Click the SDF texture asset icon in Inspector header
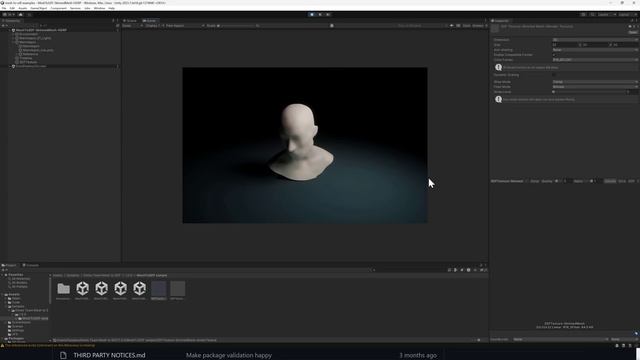Image resolution: width=640 pixels, height=360 pixels. (x=495, y=28)
